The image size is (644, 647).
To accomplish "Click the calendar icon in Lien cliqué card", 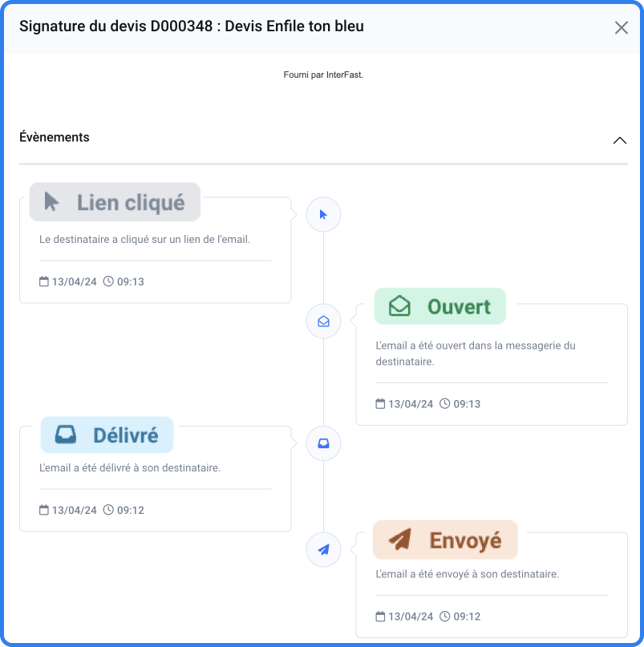I will (x=44, y=281).
